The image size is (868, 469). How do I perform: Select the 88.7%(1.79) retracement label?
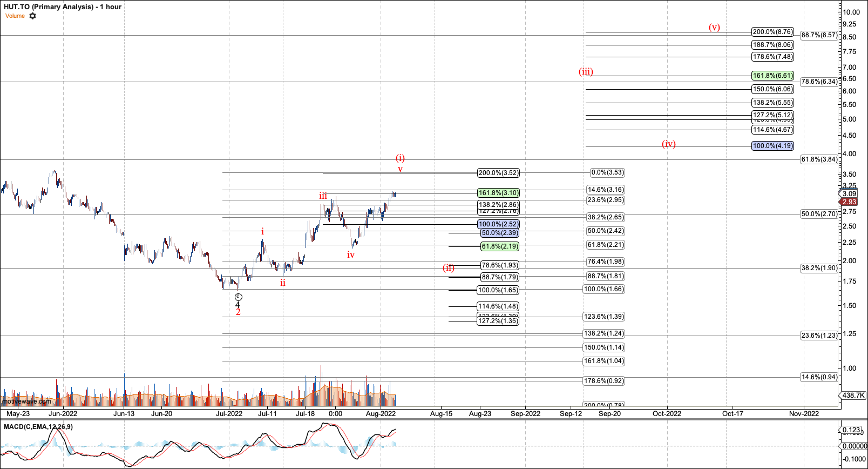point(500,277)
